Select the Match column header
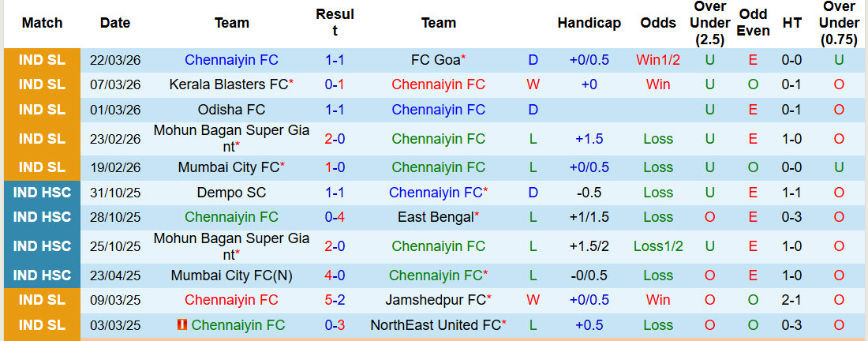868x341 pixels. pyautogui.click(x=42, y=23)
